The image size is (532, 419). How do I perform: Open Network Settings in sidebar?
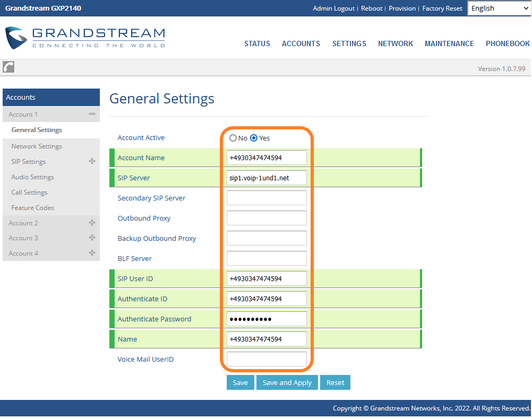click(37, 146)
